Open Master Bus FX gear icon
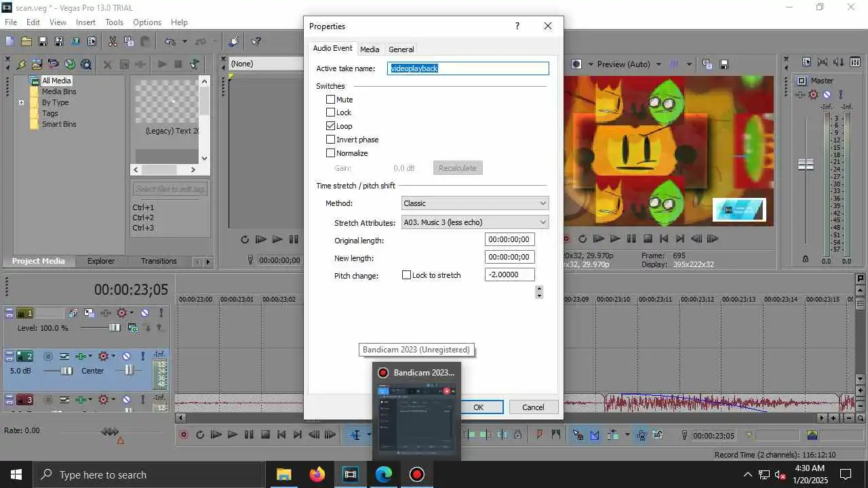 (814, 95)
